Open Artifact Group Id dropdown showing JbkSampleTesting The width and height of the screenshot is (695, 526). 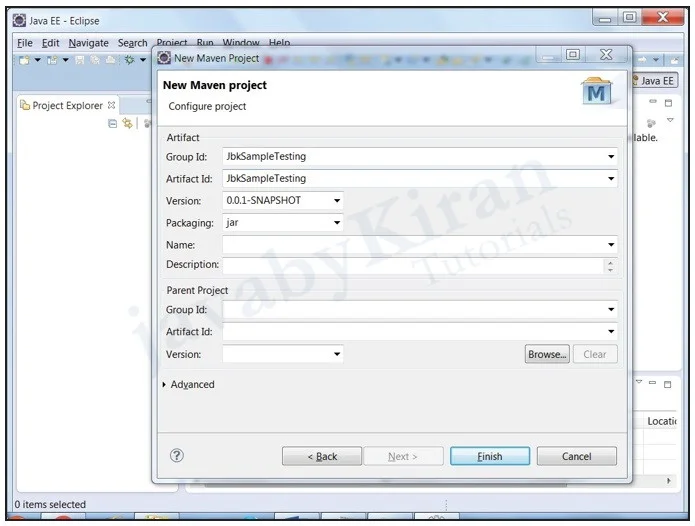point(611,156)
